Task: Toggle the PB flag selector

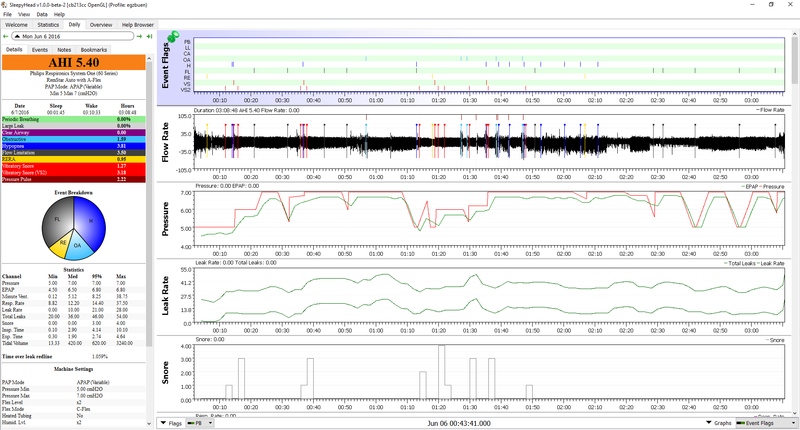Action: pos(198,423)
